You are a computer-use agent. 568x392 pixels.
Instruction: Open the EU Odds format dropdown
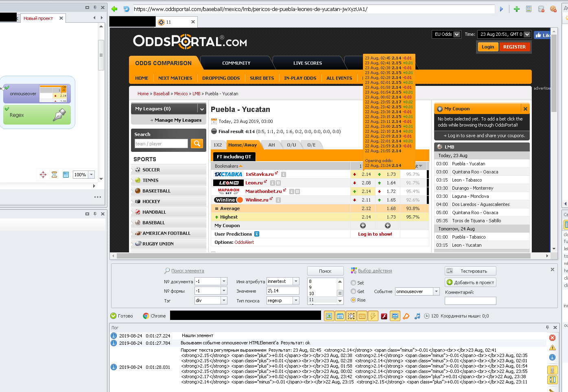[x=446, y=35]
